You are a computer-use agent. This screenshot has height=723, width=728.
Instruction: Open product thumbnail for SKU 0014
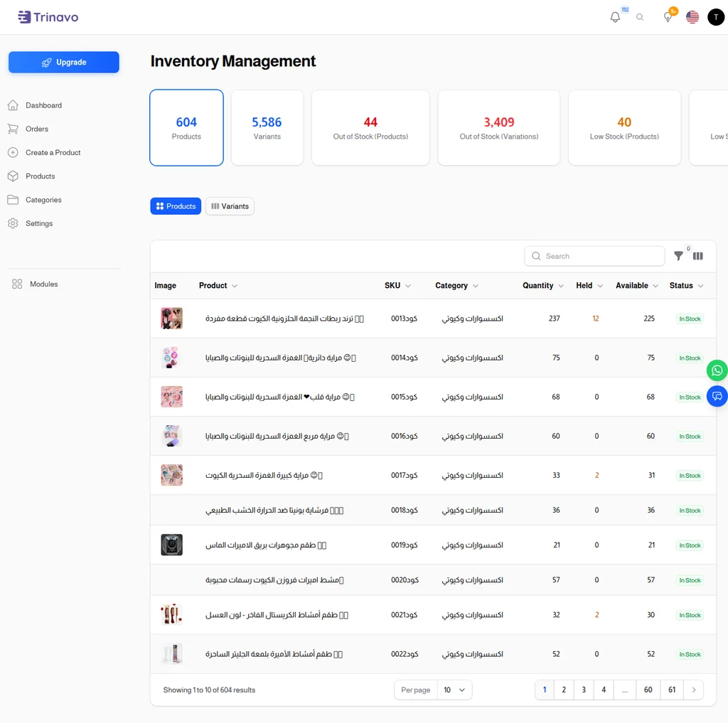pos(171,358)
